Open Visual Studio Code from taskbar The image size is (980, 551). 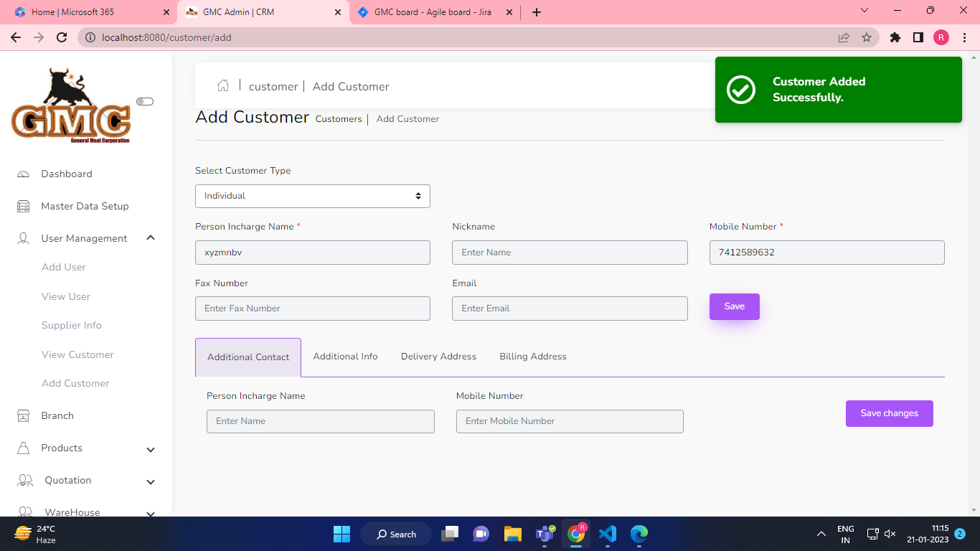(608, 534)
